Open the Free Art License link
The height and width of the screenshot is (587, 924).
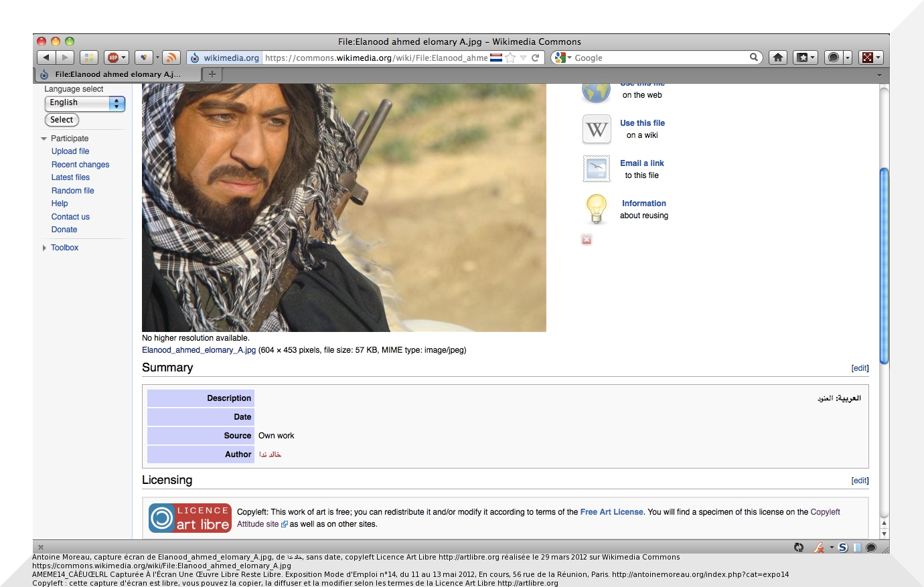[x=611, y=512]
